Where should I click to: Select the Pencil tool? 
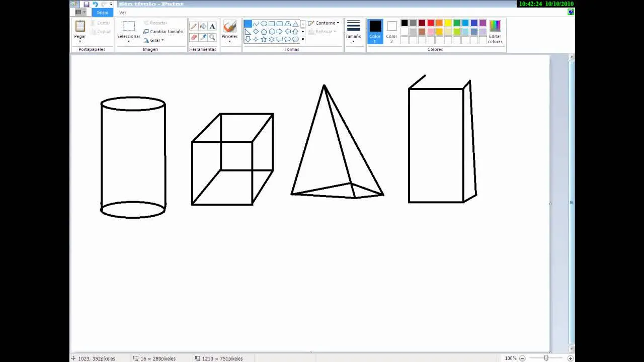tap(193, 26)
